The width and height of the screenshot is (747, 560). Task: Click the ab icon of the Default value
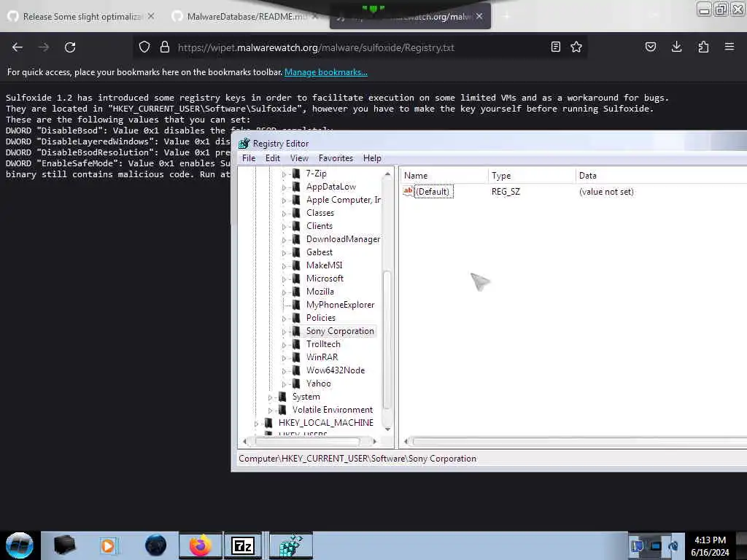point(408,192)
